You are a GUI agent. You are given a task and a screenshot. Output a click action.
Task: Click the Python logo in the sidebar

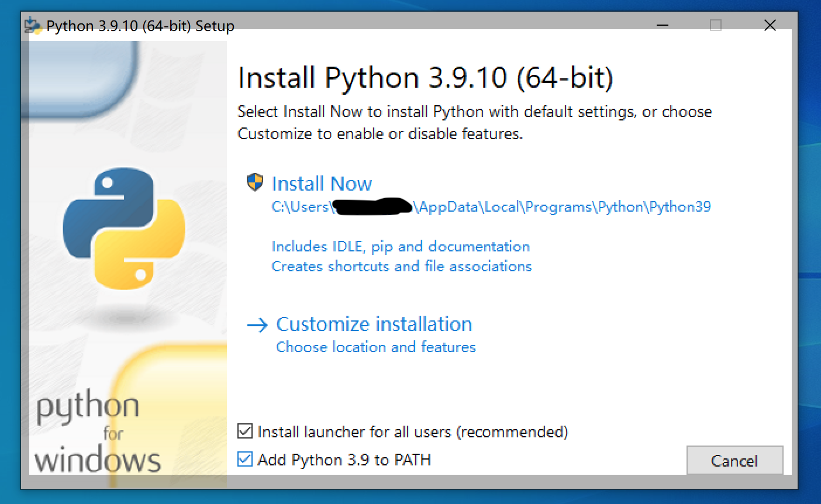coord(123,228)
